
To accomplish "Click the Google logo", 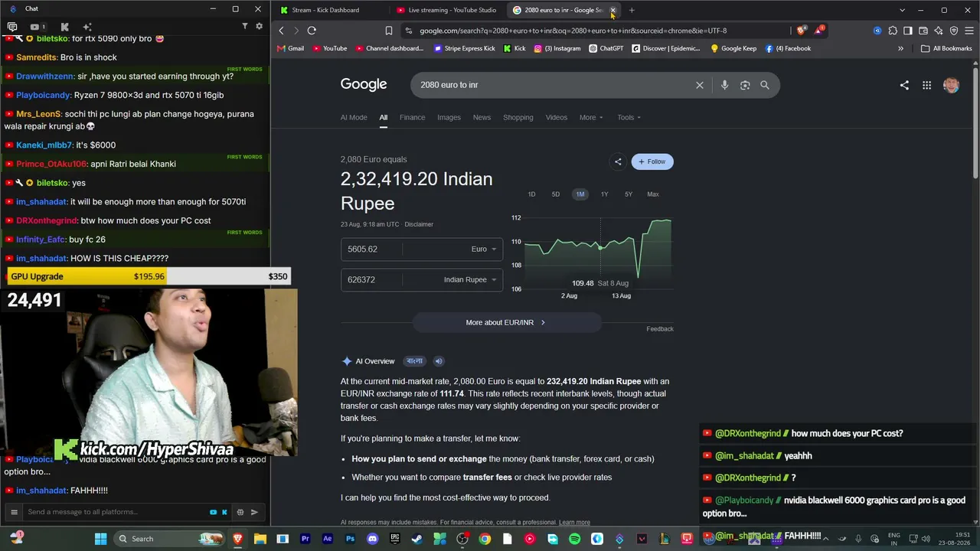I will tap(364, 84).
